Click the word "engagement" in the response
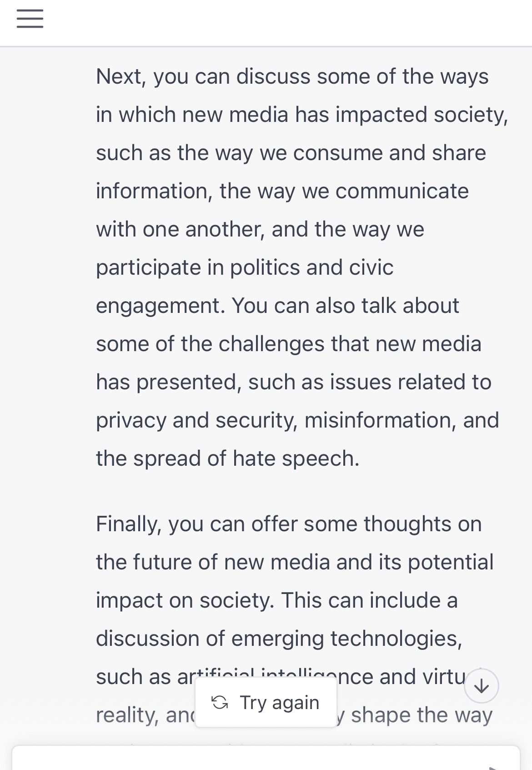This screenshot has width=532, height=770. tap(160, 306)
